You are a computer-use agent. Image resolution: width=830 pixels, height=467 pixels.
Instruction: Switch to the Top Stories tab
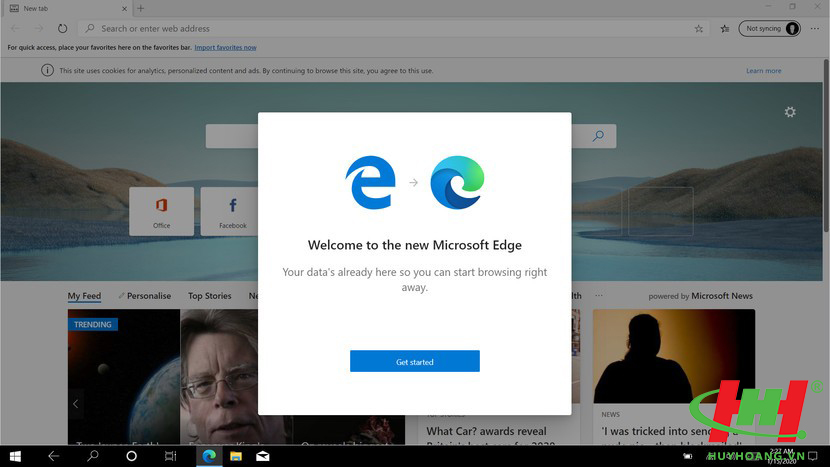(210, 296)
